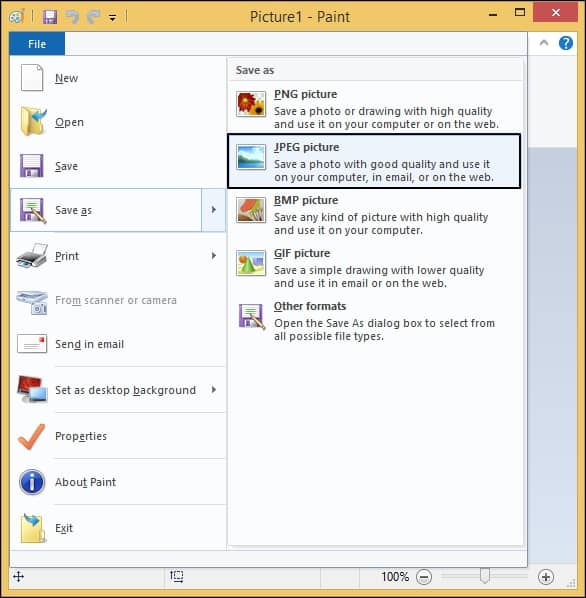Screen dimensions: 586x598
Task: Click the Undo arrow in quick access toolbar
Action: click(72, 17)
